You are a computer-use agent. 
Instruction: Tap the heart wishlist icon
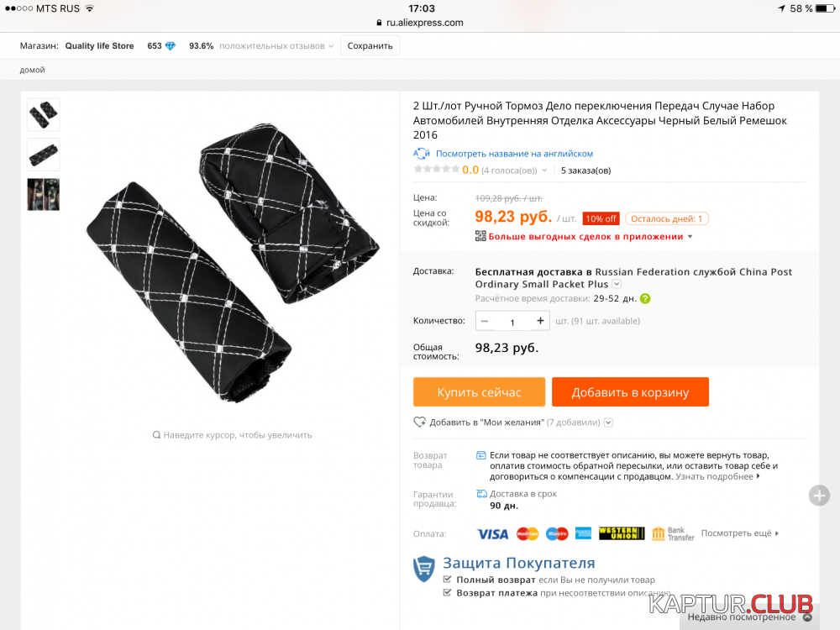[x=419, y=423]
